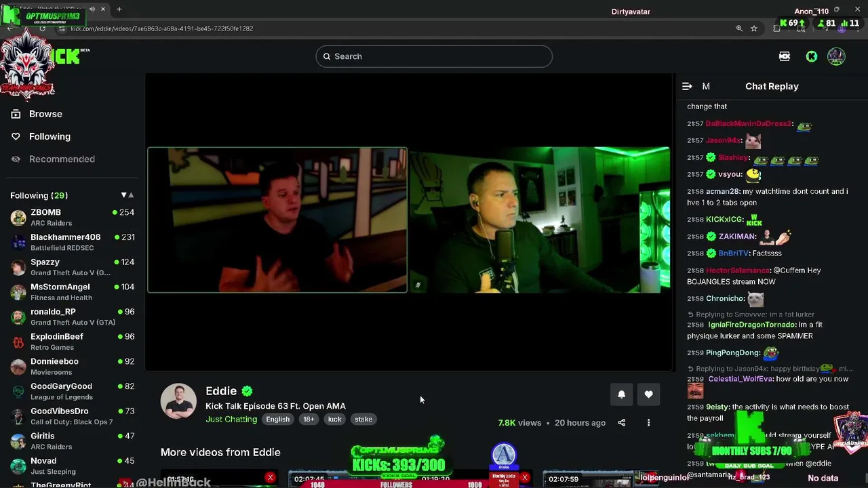Click the green Kick coin icon in header

pos(811,56)
